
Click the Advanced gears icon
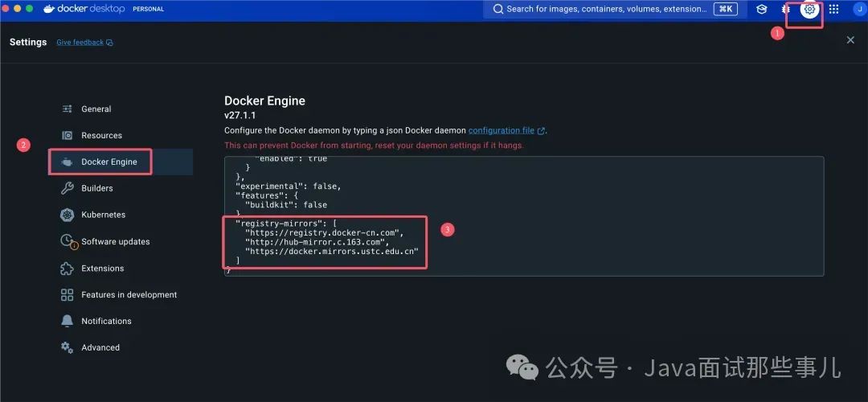point(67,348)
